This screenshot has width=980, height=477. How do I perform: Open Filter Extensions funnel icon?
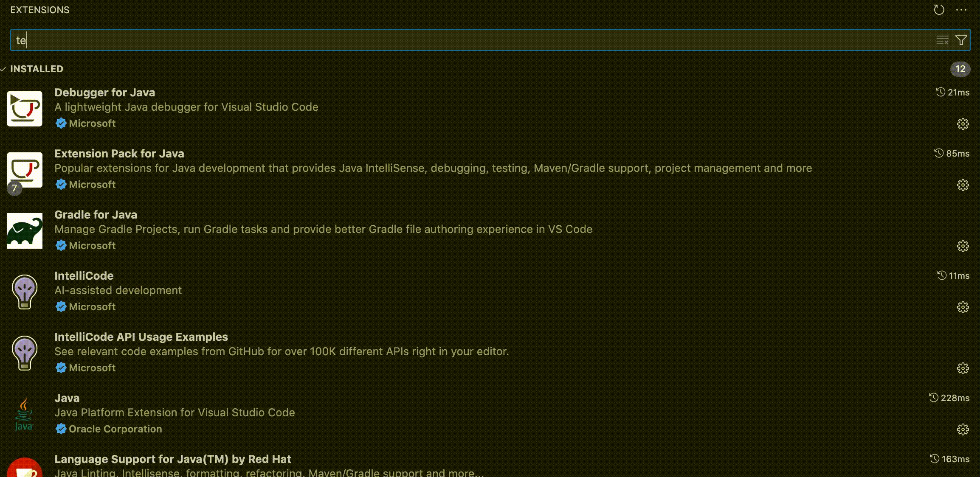click(961, 40)
